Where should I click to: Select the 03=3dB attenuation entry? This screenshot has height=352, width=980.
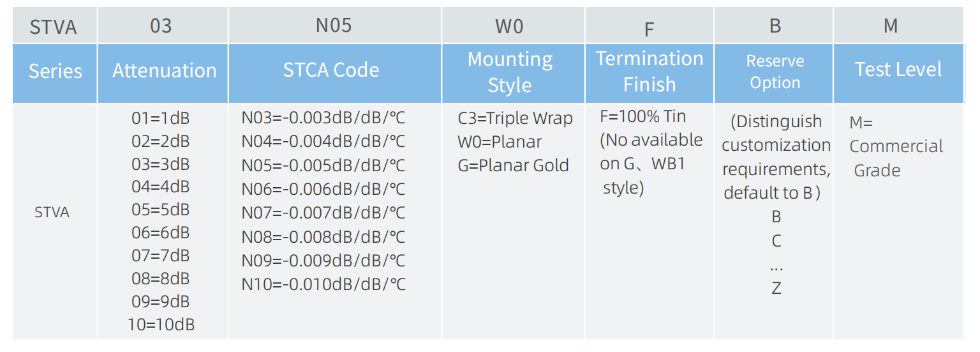click(160, 164)
